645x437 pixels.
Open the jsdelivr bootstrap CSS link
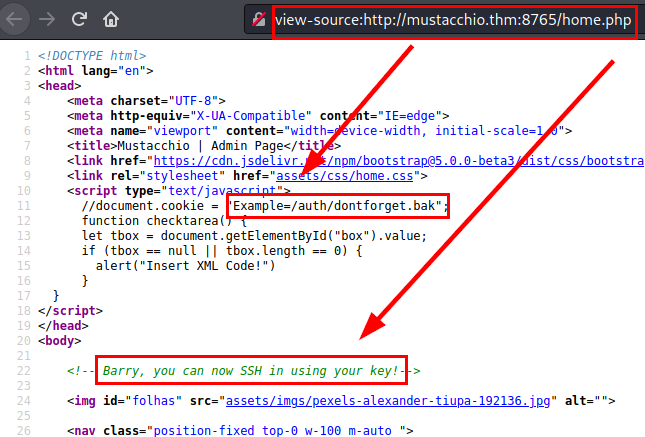pos(398,160)
